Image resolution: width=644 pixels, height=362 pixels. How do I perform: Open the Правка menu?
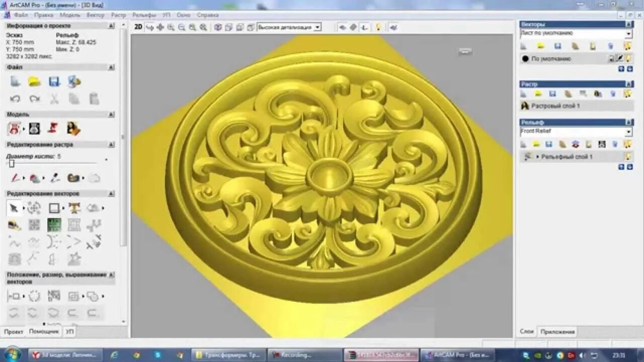[x=44, y=15]
